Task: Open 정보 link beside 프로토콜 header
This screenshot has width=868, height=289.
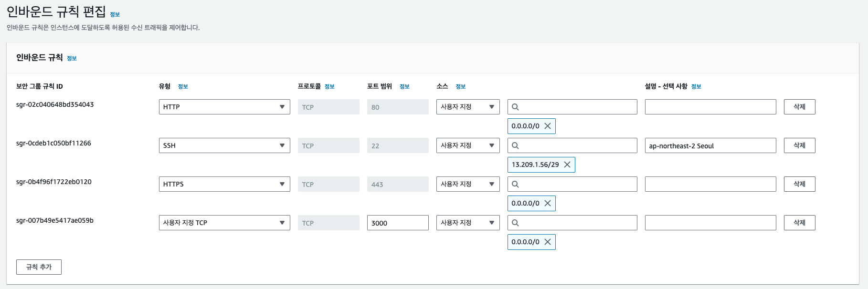Action: click(329, 87)
